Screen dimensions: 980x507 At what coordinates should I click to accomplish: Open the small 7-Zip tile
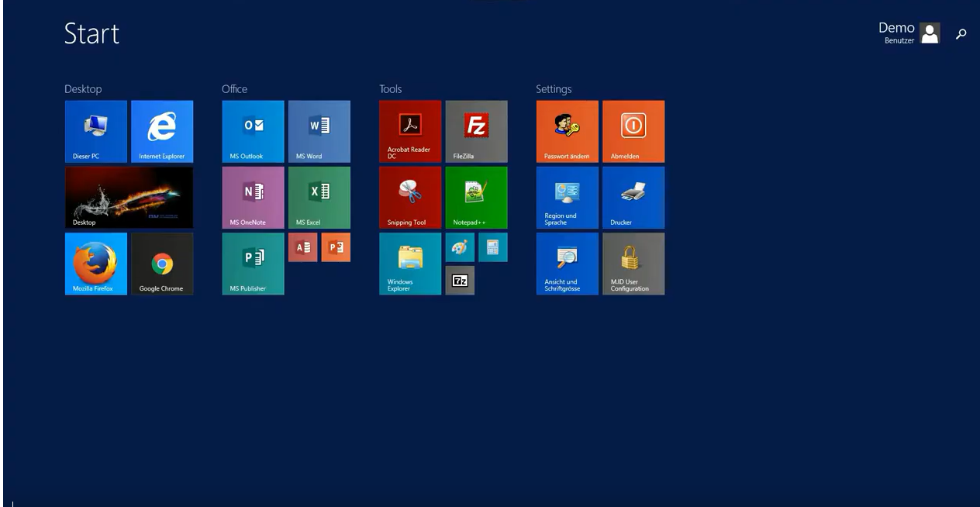point(460,281)
